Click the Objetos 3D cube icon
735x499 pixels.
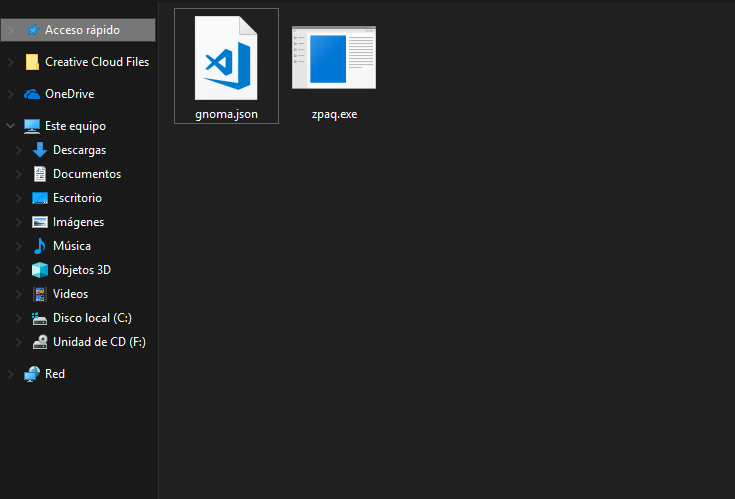pos(40,270)
